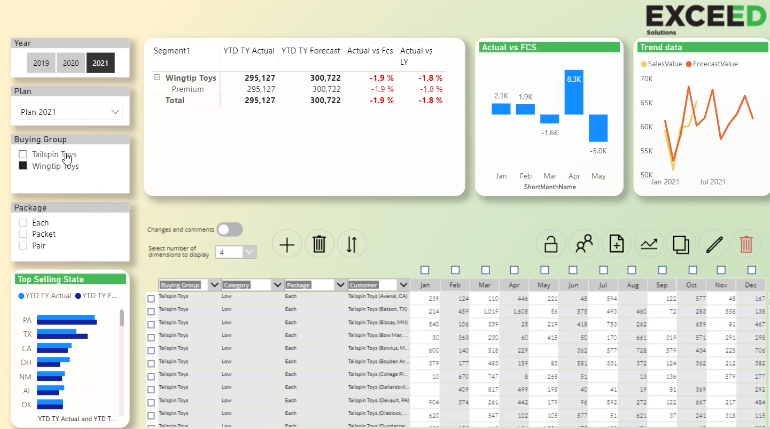This screenshot has height=429, width=770.
Task: Open the Category column dropdown arrow
Action: click(277, 285)
